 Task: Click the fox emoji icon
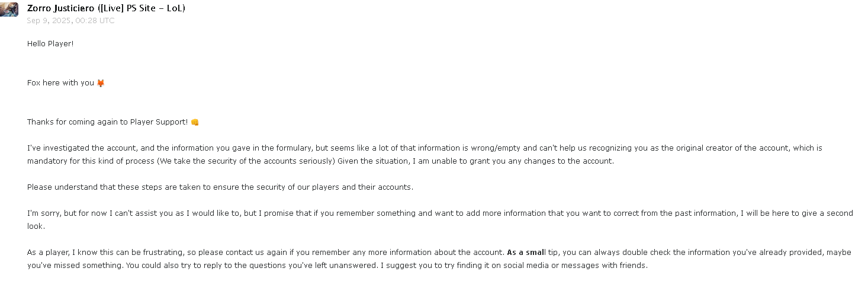point(101,83)
